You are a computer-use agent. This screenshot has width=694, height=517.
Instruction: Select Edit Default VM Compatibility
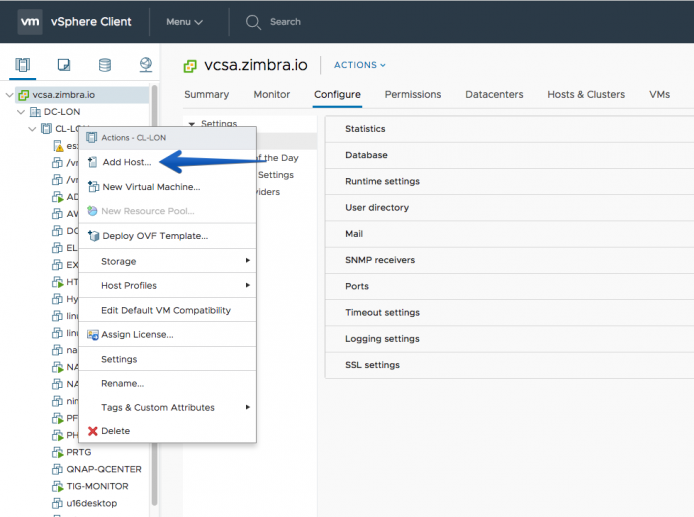point(167,310)
